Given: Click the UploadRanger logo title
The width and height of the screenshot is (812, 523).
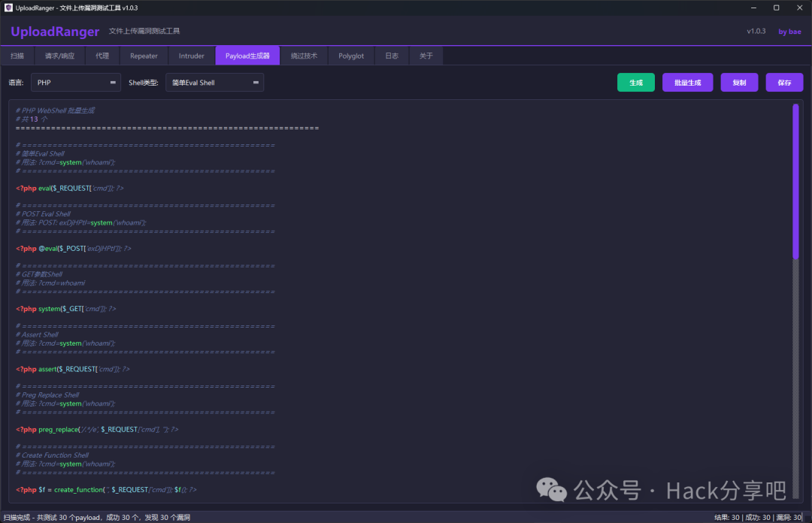Looking at the screenshot, I should pos(55,32).
